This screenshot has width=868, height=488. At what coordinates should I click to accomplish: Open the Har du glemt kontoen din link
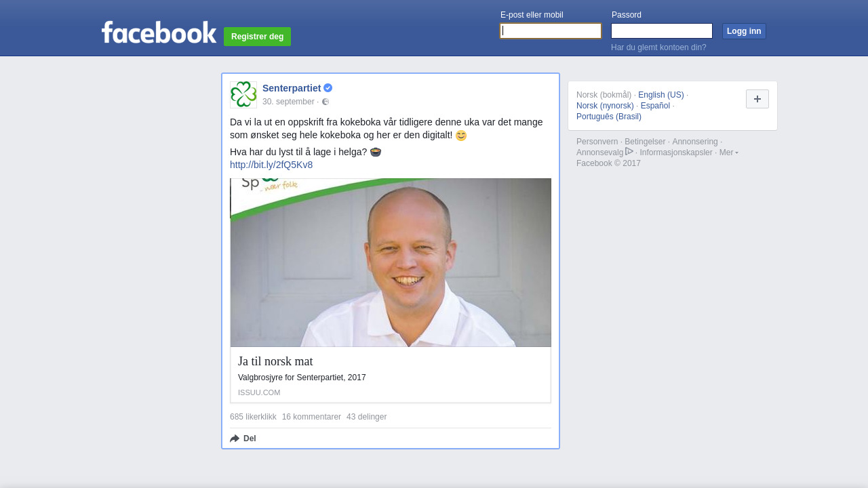658,47
